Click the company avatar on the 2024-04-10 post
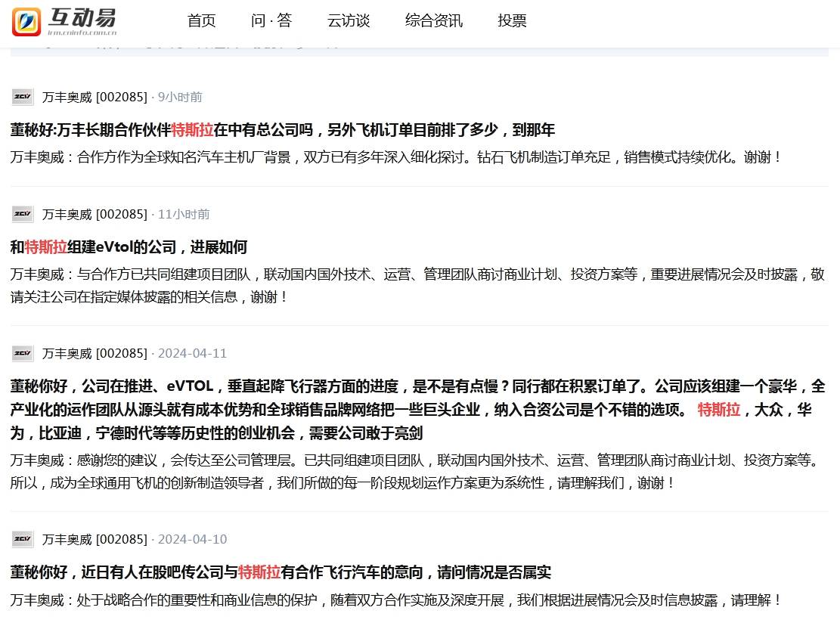Screen dimensions: 840x626 coord(23,539)
